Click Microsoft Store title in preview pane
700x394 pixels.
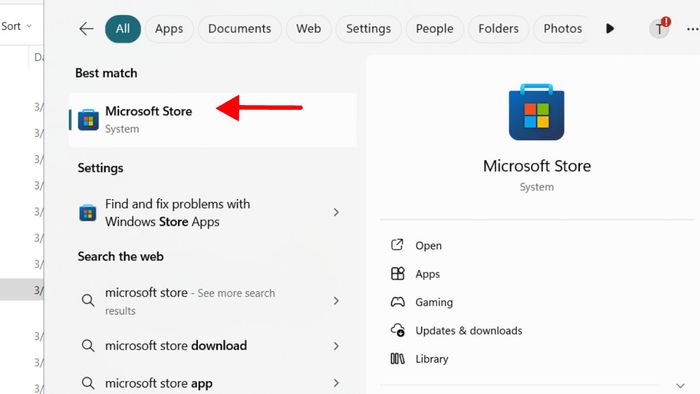pos(537,166)
